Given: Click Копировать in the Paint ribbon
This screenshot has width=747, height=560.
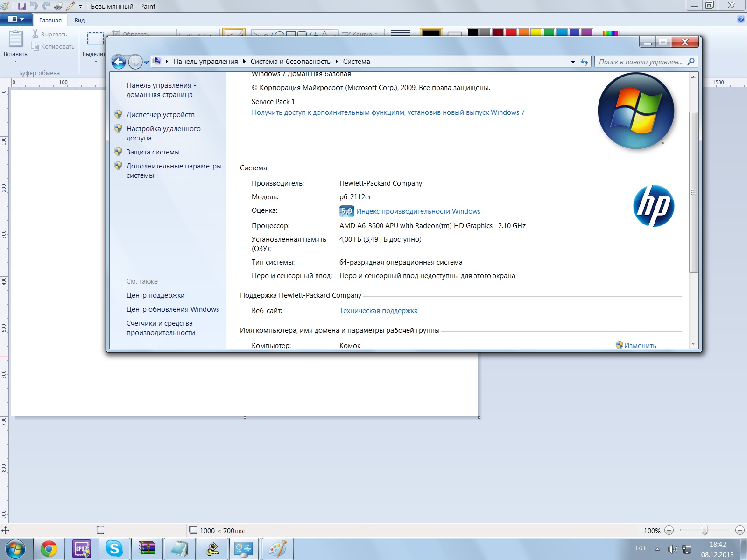Looking at the screenshot, I should tap(53, 46).
